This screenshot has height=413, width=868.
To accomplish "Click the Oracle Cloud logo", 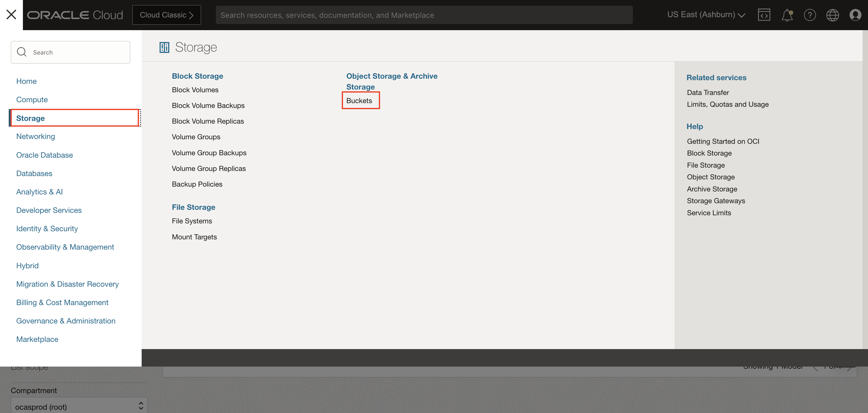I will coord(75,15).
